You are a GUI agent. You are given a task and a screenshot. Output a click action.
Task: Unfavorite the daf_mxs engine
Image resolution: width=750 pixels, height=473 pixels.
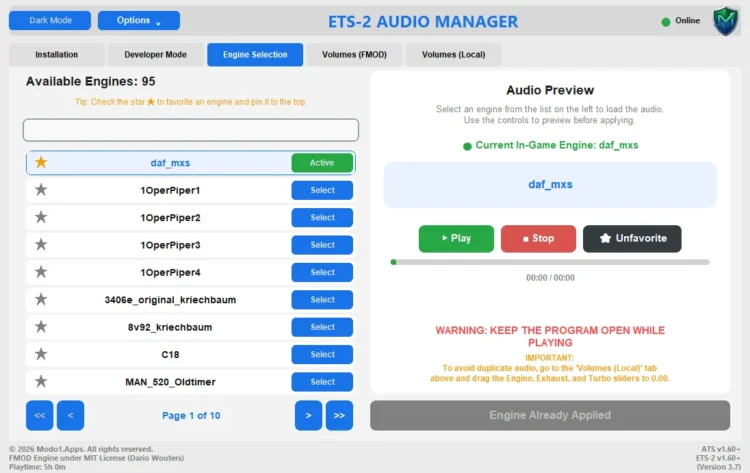coord(632,238)
